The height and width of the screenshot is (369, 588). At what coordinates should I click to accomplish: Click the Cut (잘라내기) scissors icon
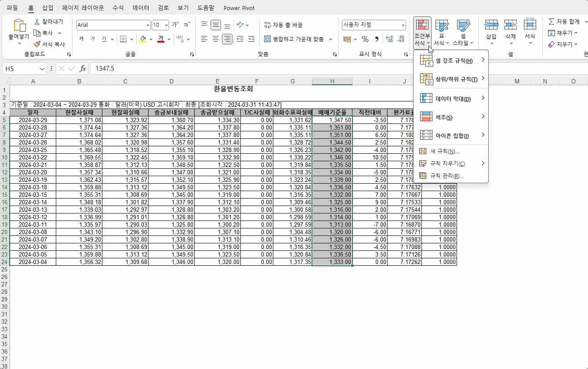pyautogui.click(x=37, y=22)
